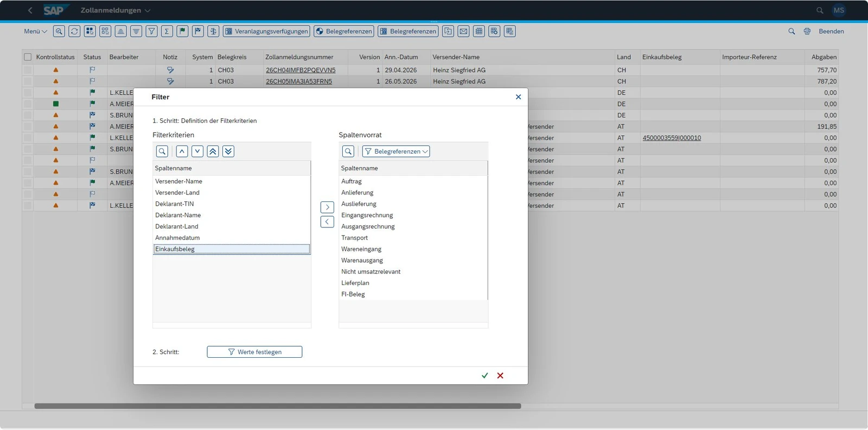Move selected criterion to the bottom
Viewport: 868px width, 430px height.
[228, 151]
